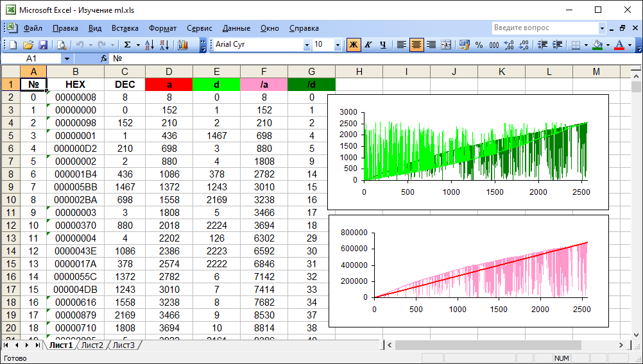The image size is (643, 364).
Task: Apply the percent style format
Action: point(479,45)
